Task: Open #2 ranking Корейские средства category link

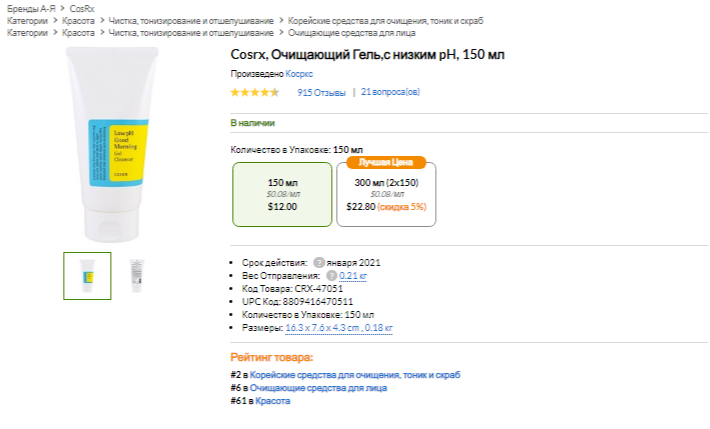Action: coord(355,375)
